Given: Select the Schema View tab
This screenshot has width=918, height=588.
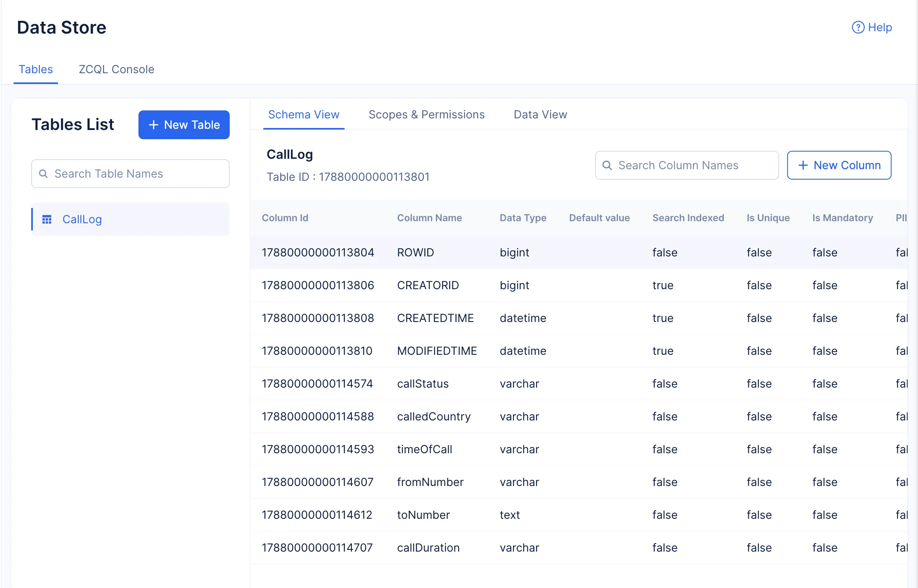Looking at the screenshot, I should [304, 114].
